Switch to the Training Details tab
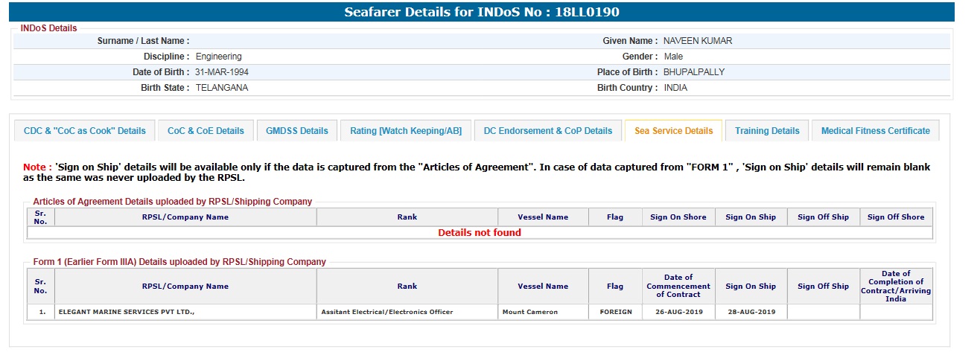980x355 pixels. [x=767, y=131]
